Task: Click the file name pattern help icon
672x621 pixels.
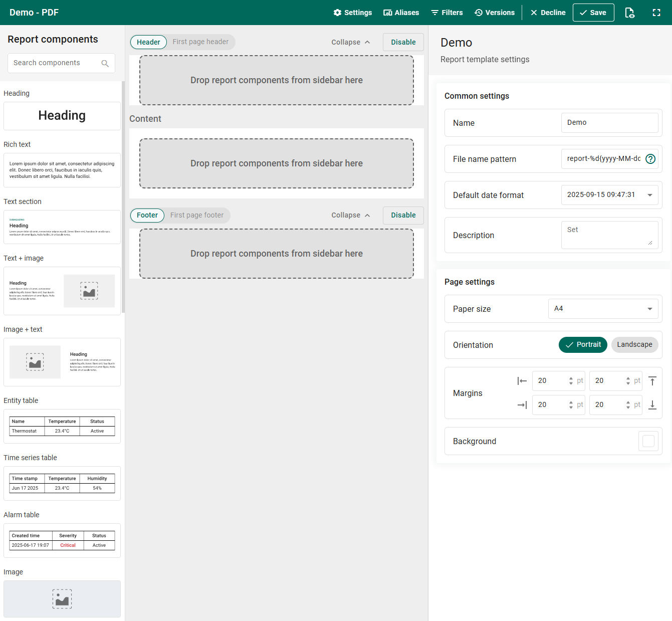Action: [650, 159]
